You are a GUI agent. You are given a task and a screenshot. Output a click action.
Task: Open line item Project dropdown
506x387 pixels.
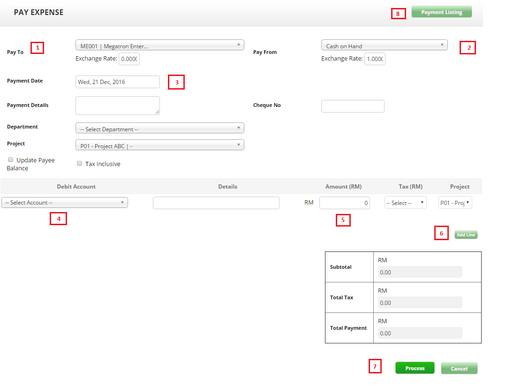tap(455, 203)
